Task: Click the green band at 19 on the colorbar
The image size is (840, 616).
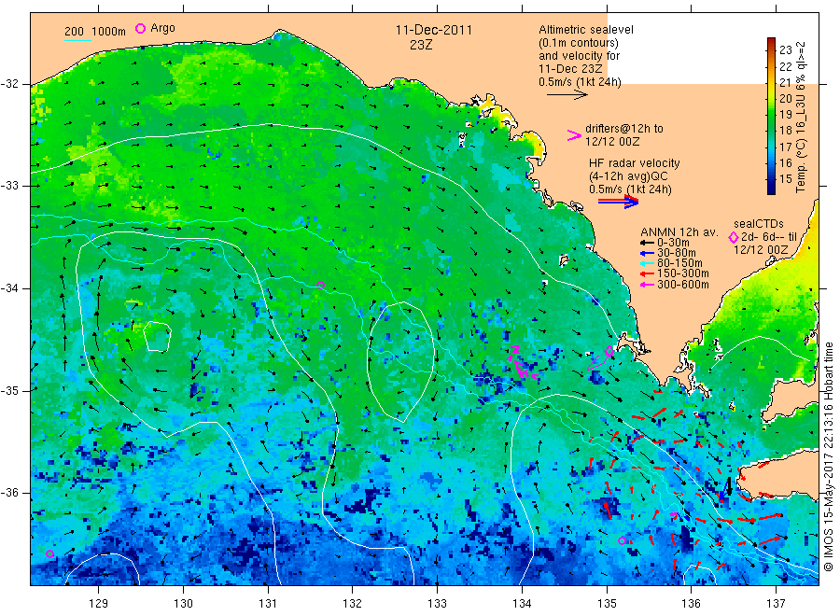Action: pos(772,114)
